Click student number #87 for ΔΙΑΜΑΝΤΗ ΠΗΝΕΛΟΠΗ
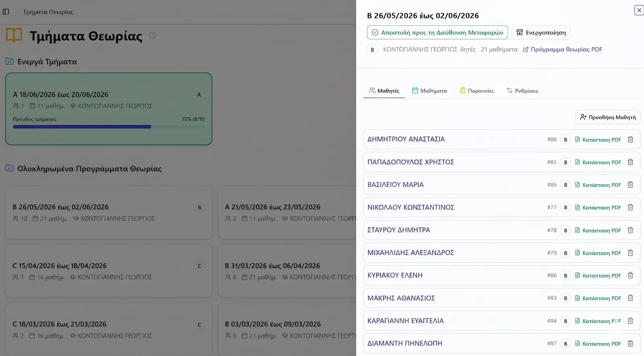 (552, 344)
